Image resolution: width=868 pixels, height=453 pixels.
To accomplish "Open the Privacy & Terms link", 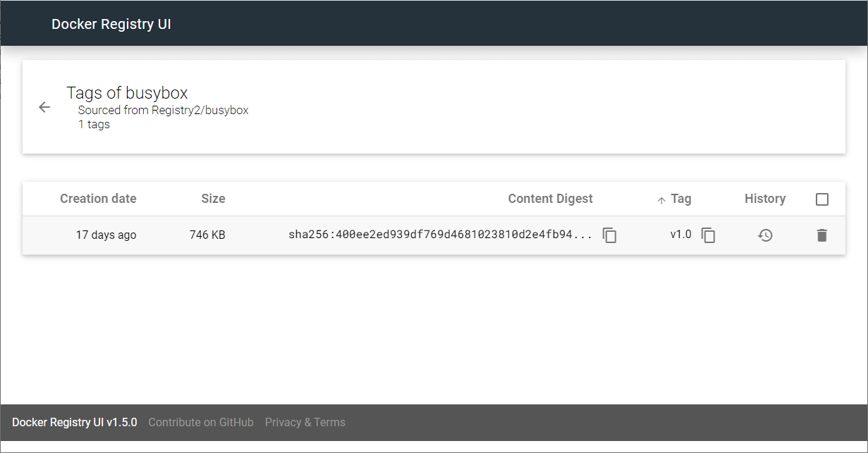I will pos(305,423).
